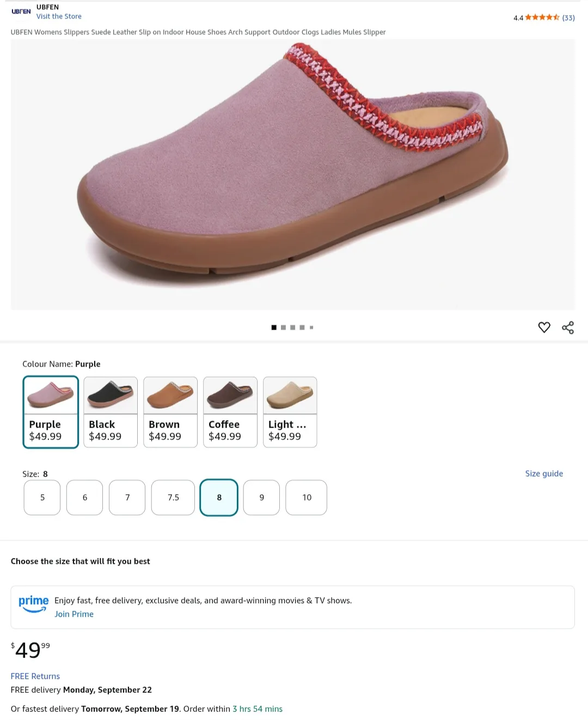Select the second image carousel dot
The width and height of the screenshot is (588, 720).
[283, 327]
